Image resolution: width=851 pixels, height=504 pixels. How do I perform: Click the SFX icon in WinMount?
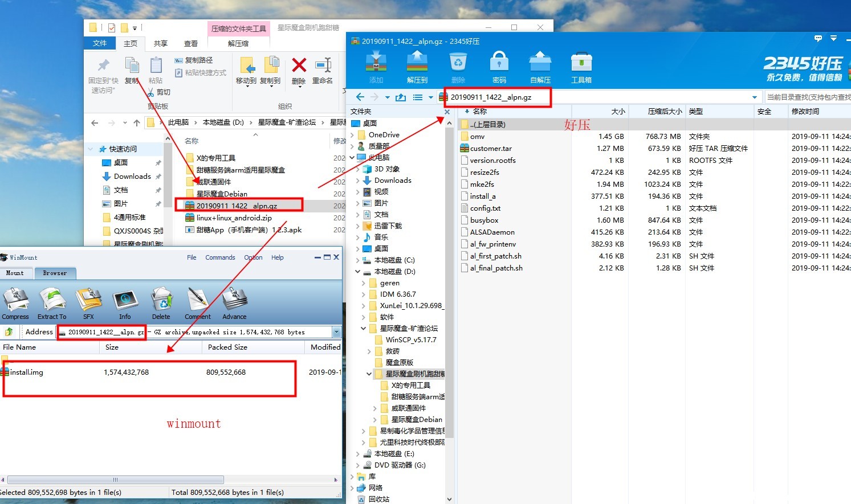point(88,302)
